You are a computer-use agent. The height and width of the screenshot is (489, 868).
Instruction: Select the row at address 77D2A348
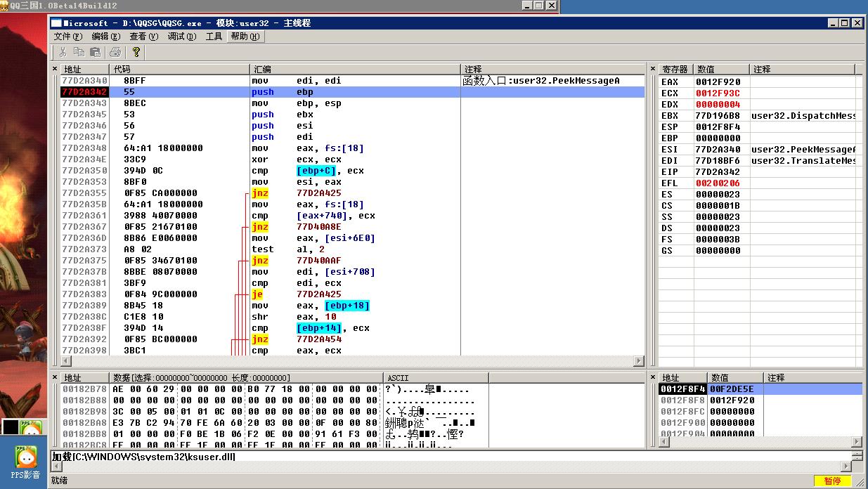pyautogui.click(x=351, y=148)
